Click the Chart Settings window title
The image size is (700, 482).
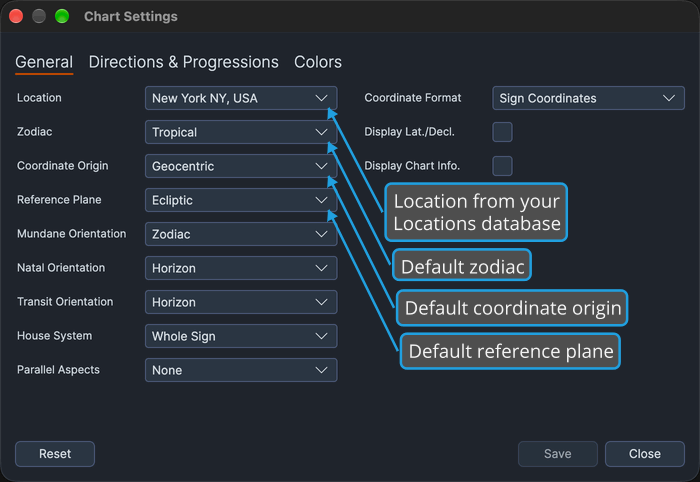coord(131,17)
